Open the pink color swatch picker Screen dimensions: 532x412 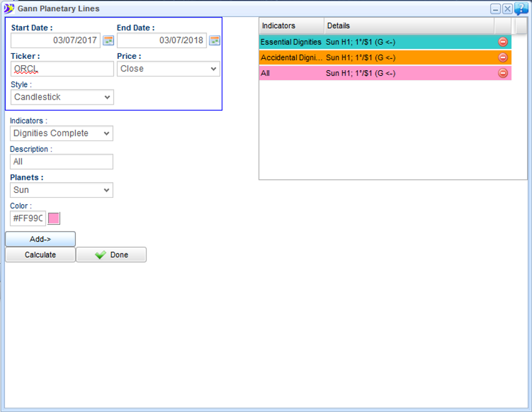[54, 218]
